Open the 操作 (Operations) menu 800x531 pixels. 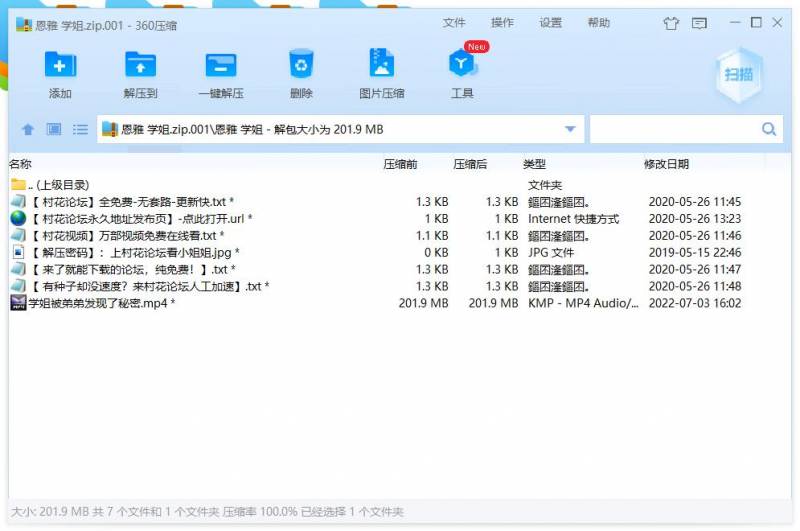coord(502,23)
